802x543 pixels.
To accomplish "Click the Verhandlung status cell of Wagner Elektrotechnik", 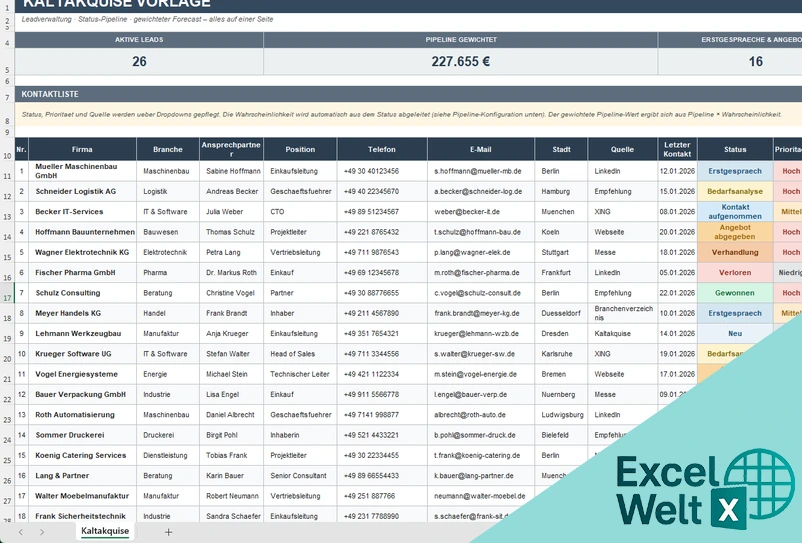I will [x=735, y=252].
